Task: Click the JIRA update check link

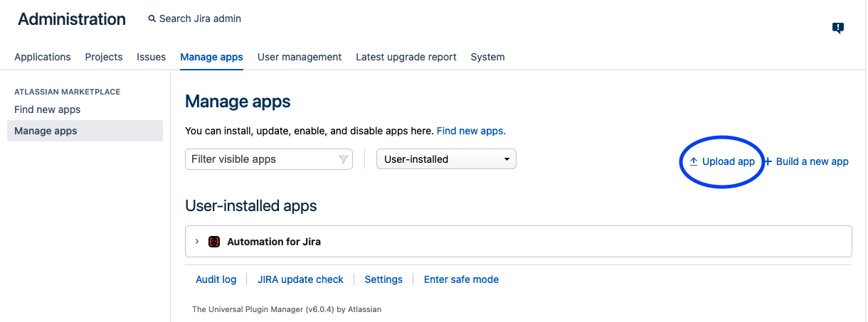Action: click(x=300, y=279)
